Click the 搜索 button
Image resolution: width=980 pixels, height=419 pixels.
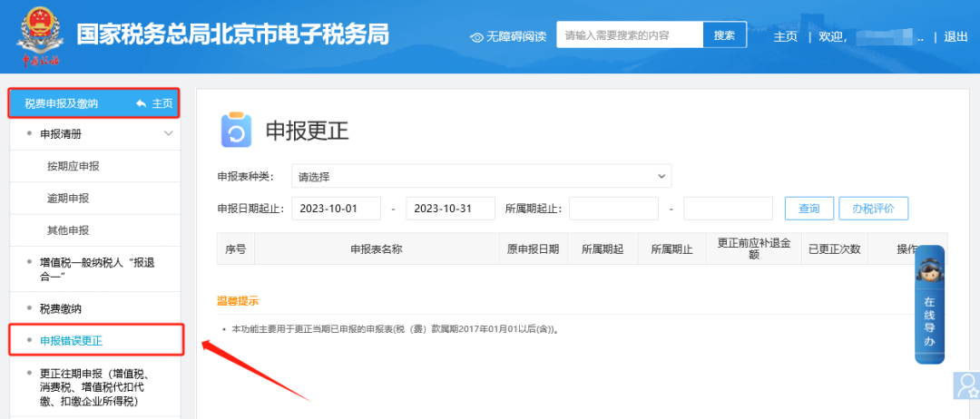(x=725, y=35)
